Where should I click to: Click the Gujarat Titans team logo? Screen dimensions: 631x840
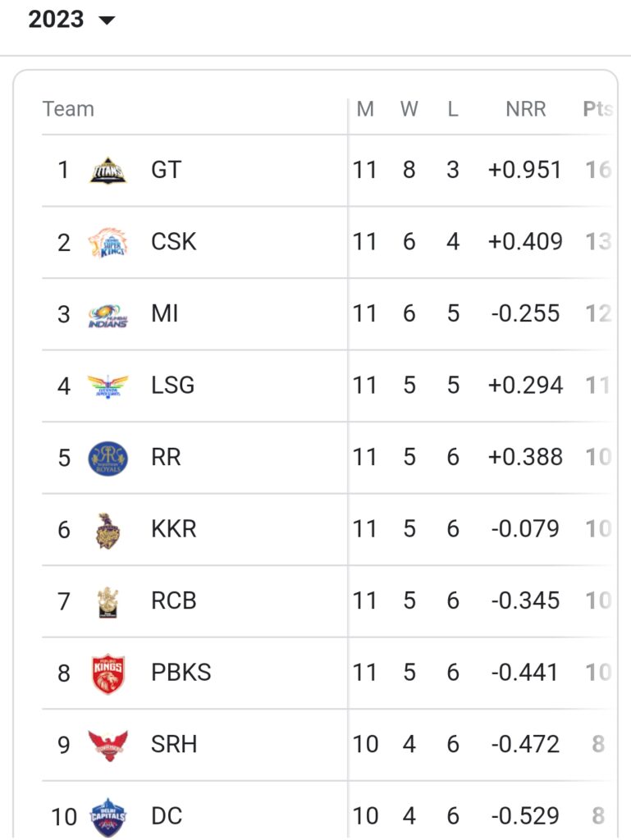pos(107,171)
